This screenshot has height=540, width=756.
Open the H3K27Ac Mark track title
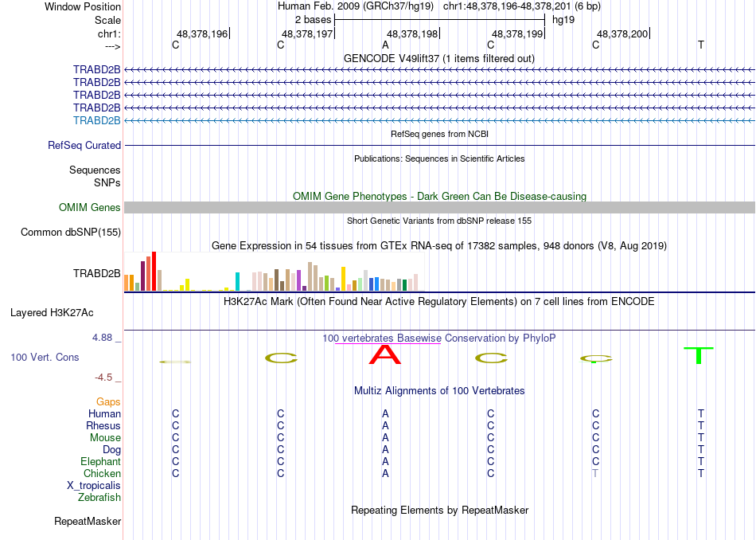coord(439,302)
